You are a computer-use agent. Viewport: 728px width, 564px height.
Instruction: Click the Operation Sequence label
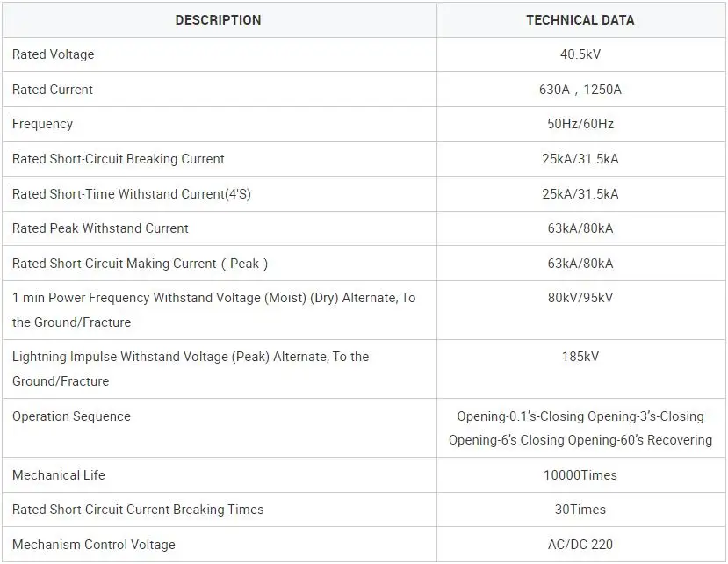(71, 416)
